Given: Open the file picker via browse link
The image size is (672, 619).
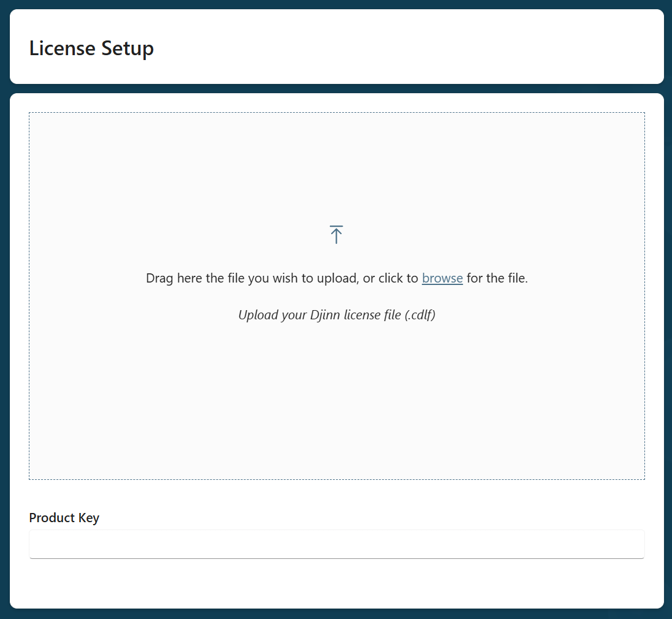Looking at the screenshot, I should pyautogui.click(x=442, y=278).
